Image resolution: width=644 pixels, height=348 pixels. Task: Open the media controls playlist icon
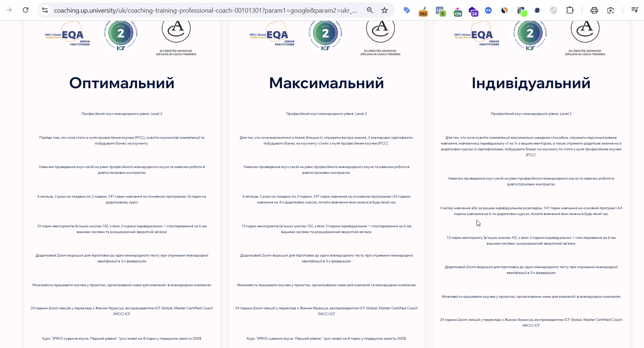tap(635, 10)
